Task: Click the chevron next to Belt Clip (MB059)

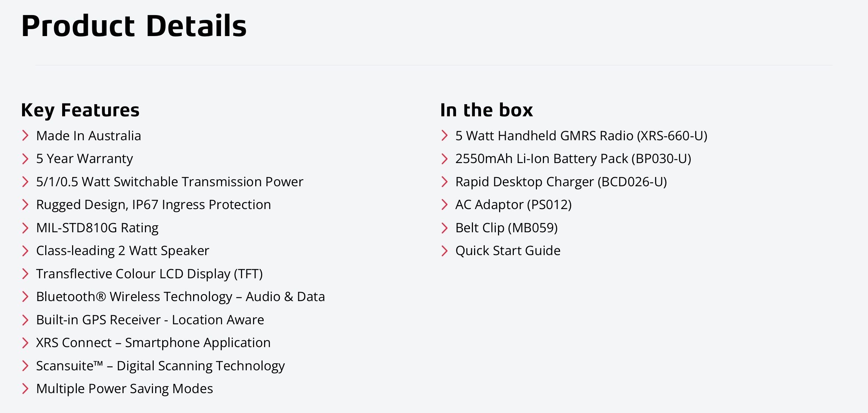Action: coord(445,228)
